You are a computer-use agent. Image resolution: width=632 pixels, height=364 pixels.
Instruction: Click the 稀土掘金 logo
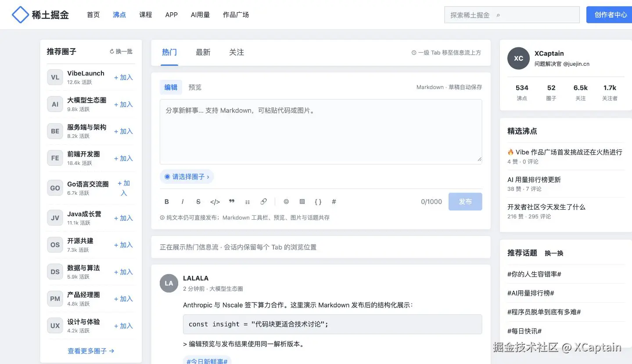(40, 15)
